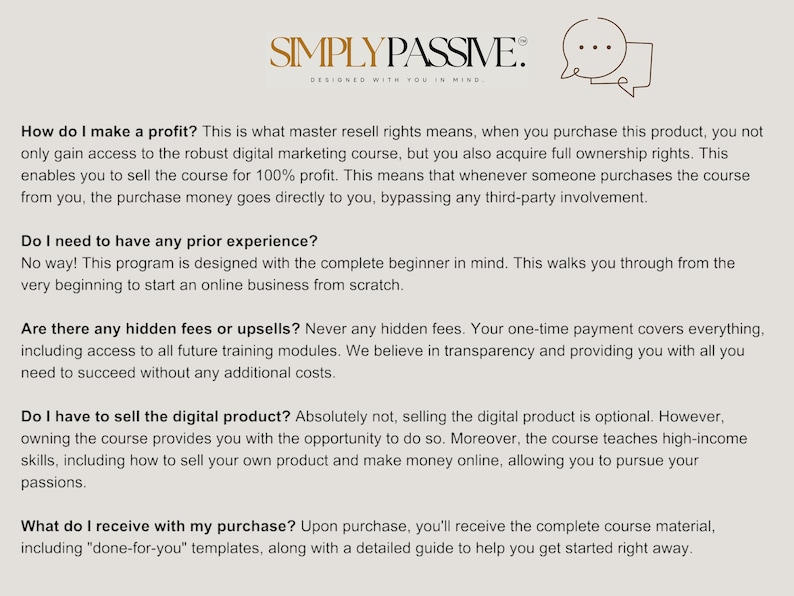Click the three dots inside the speech bubble
The width and height of the screenshot is (794, 596).
tap(595, 48)
